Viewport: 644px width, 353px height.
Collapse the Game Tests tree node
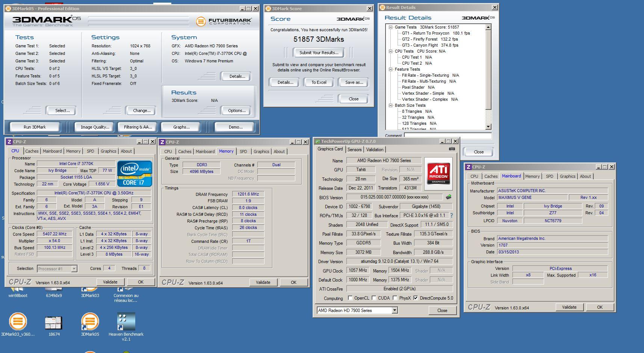[391, 27]
